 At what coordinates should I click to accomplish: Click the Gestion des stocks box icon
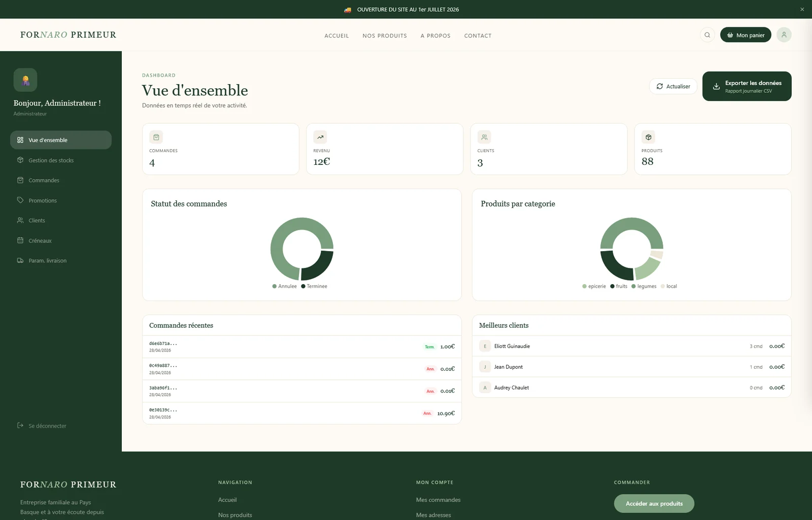(x=20, y=160)
